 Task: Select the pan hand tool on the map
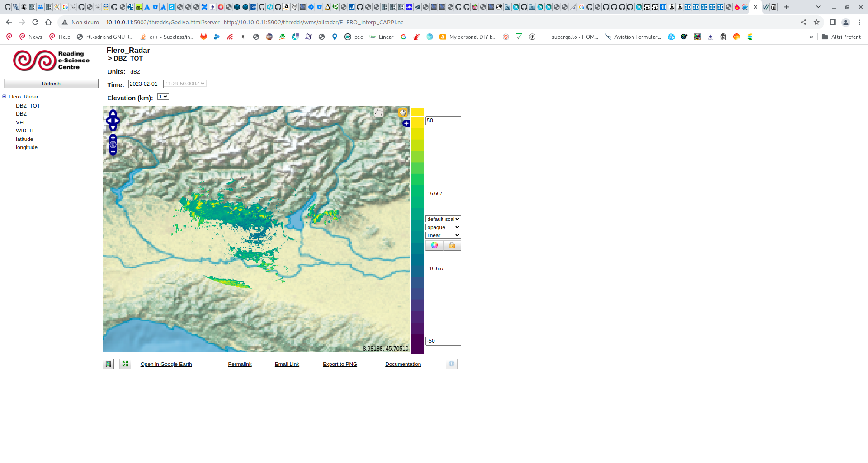pyautogui.click(x=402, y=112)
